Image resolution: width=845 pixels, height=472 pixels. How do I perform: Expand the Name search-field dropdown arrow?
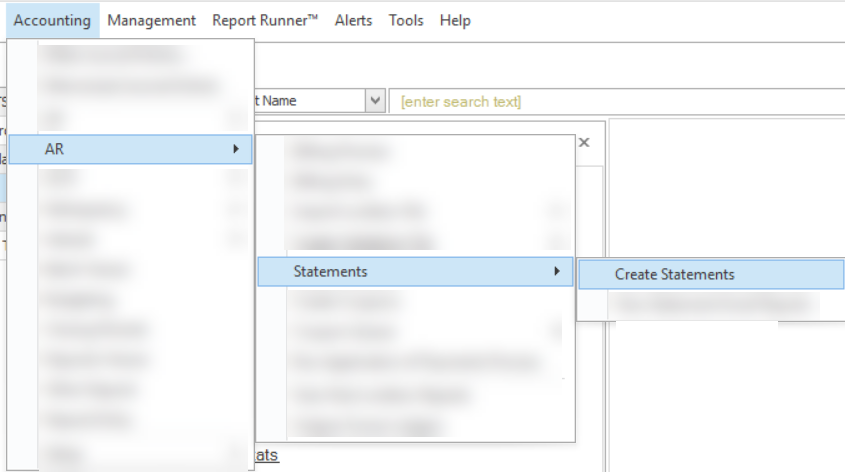(375, 101)
